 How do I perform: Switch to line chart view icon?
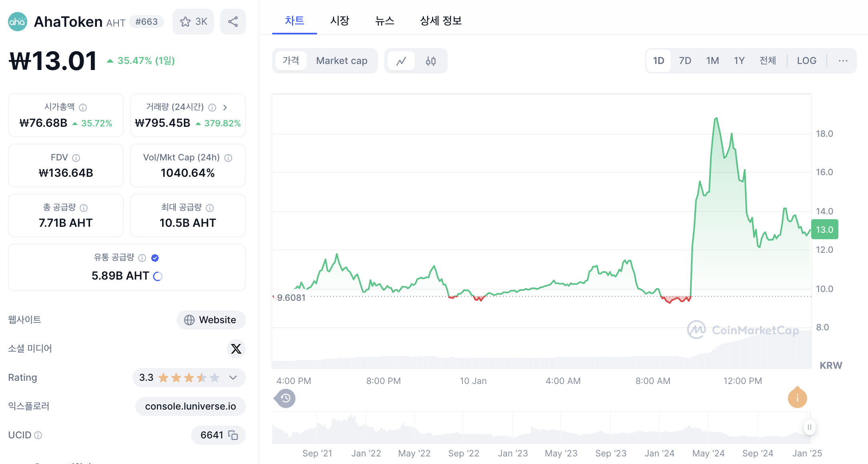tap(401, 61)
